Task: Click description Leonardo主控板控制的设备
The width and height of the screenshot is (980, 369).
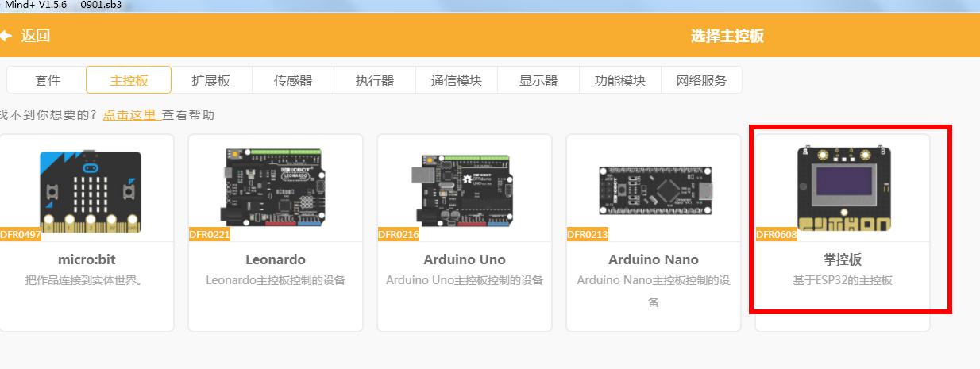Action: click(276, 280)
